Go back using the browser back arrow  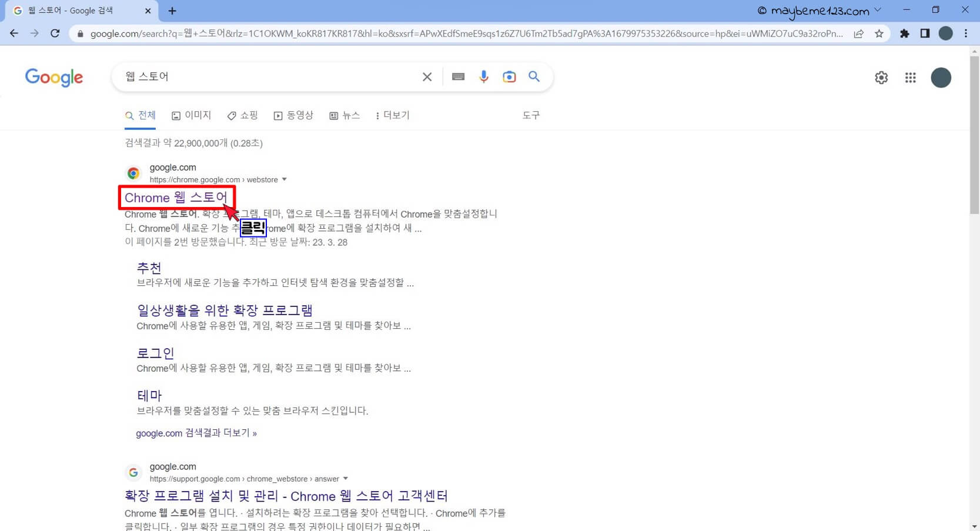click(x=14, y=34)
